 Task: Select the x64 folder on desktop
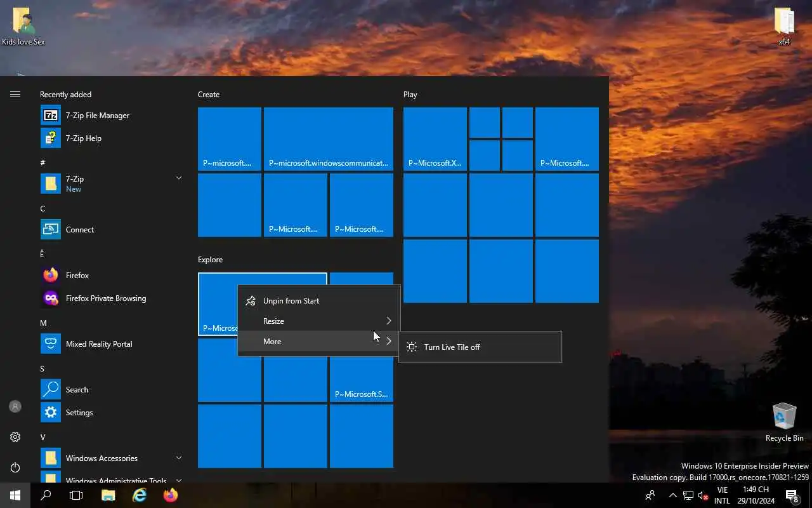784,27
